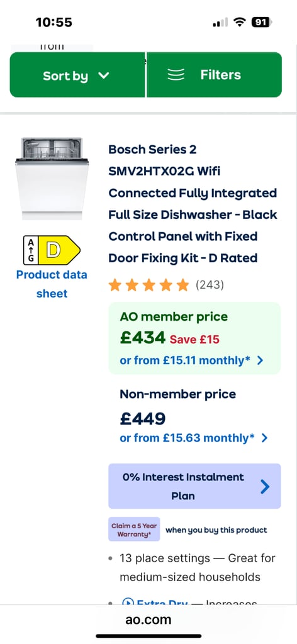
Task: Tap the five star rating icons
Action: [148, 285]
